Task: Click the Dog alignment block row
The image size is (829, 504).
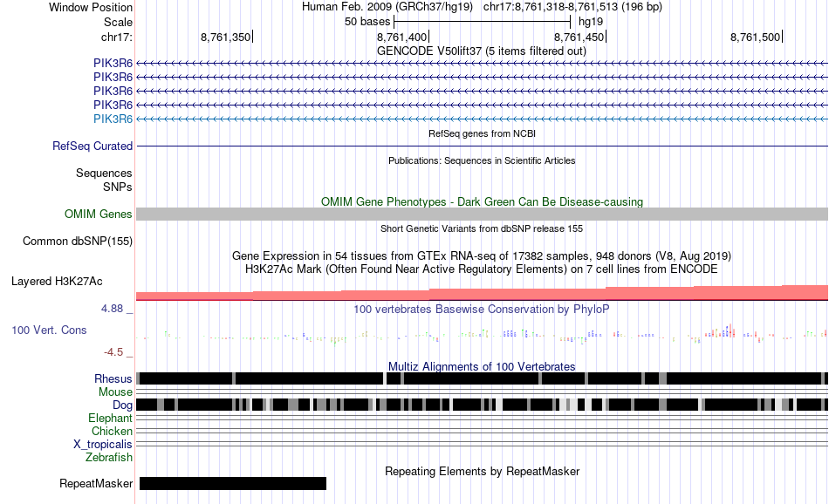Action: (483, 405)
